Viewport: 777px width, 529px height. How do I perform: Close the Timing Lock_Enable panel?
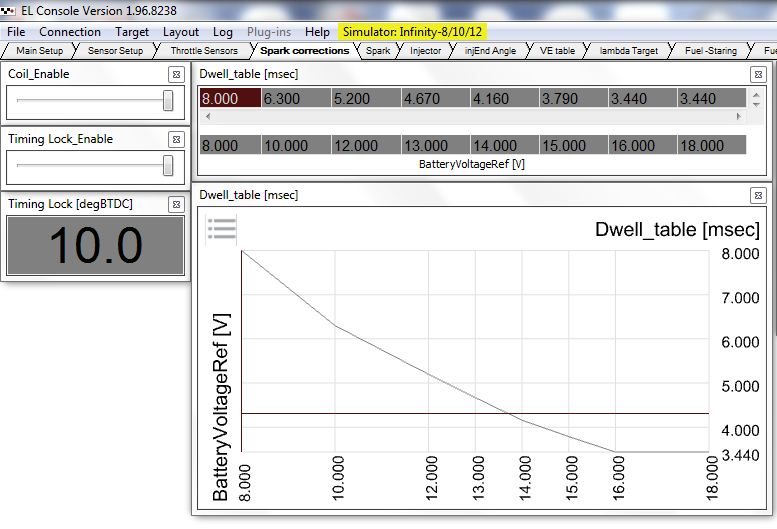pos(175,139)
